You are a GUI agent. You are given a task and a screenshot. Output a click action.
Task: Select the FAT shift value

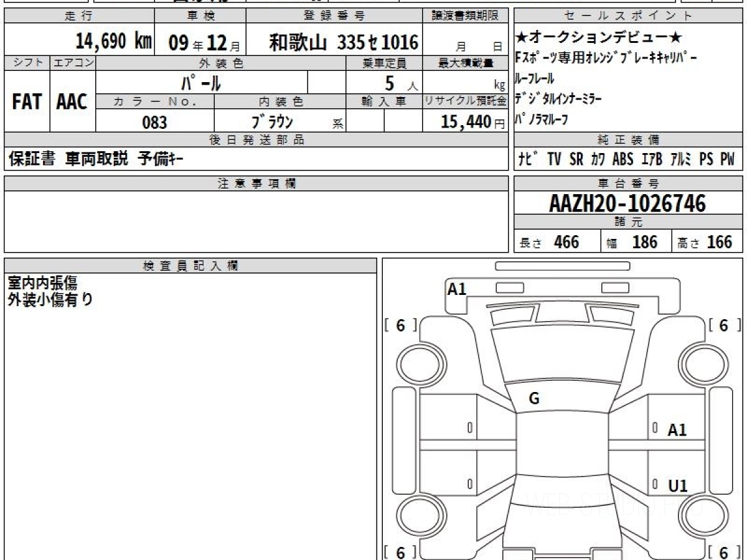click(27, 102)
